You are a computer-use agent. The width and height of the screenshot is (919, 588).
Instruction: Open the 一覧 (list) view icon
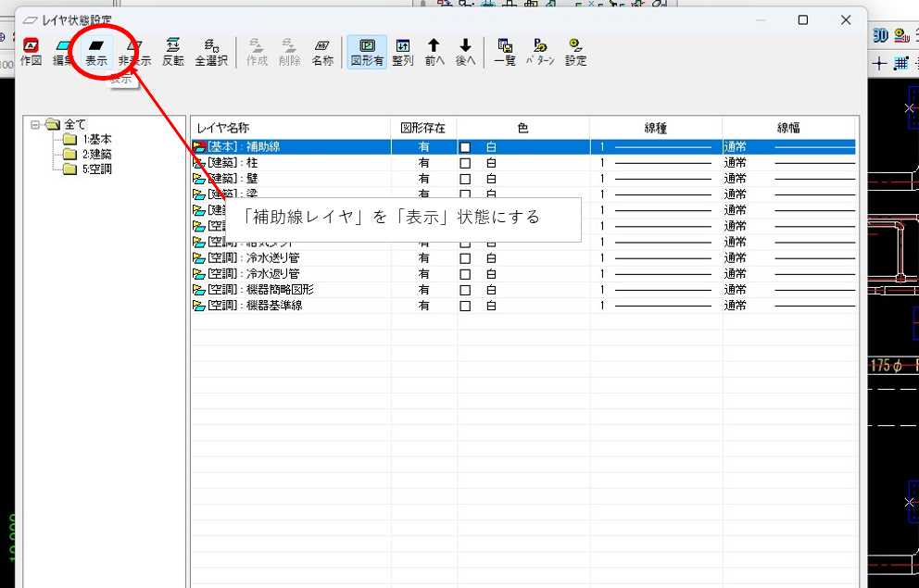pyautogui.click(x=505, y=52)
